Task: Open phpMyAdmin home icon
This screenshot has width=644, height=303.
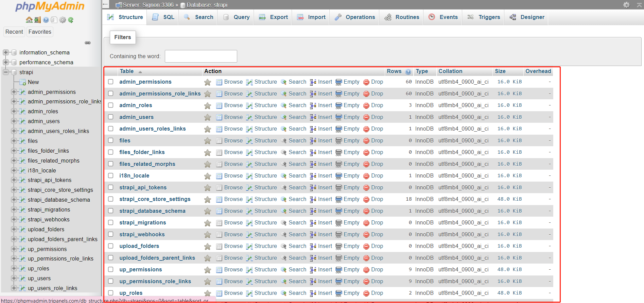Action: click(x=29, y=20)
